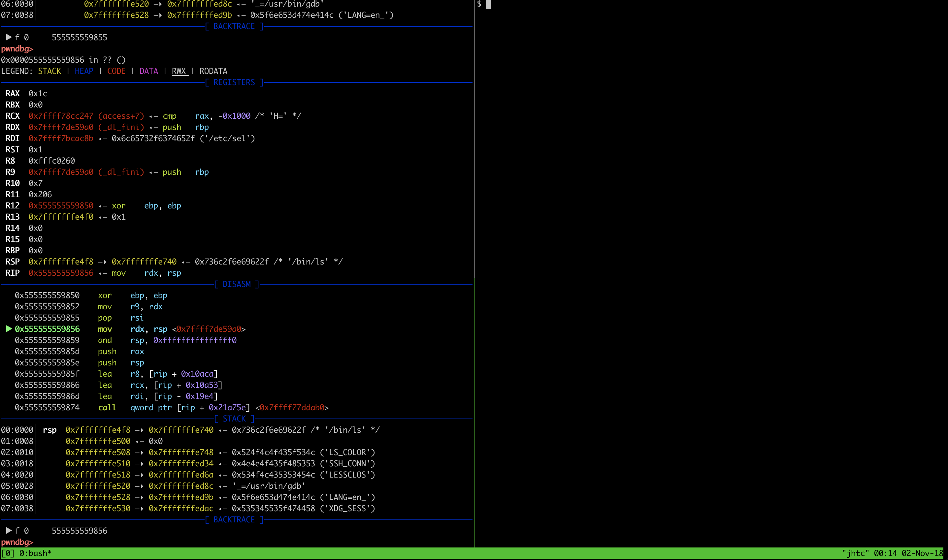Click the mov r9, rdx disassembly line
Screen dimensions: 948x560
(x=89, y=306)
